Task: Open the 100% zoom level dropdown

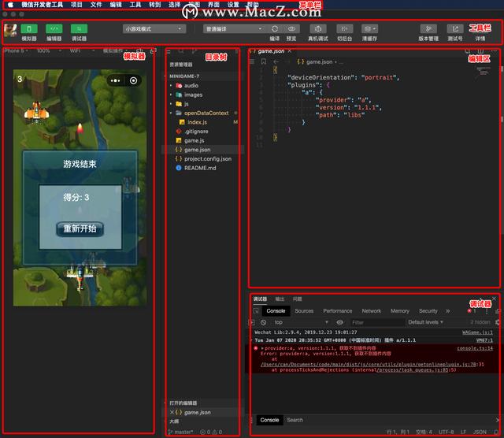Action: click(49, 50)
